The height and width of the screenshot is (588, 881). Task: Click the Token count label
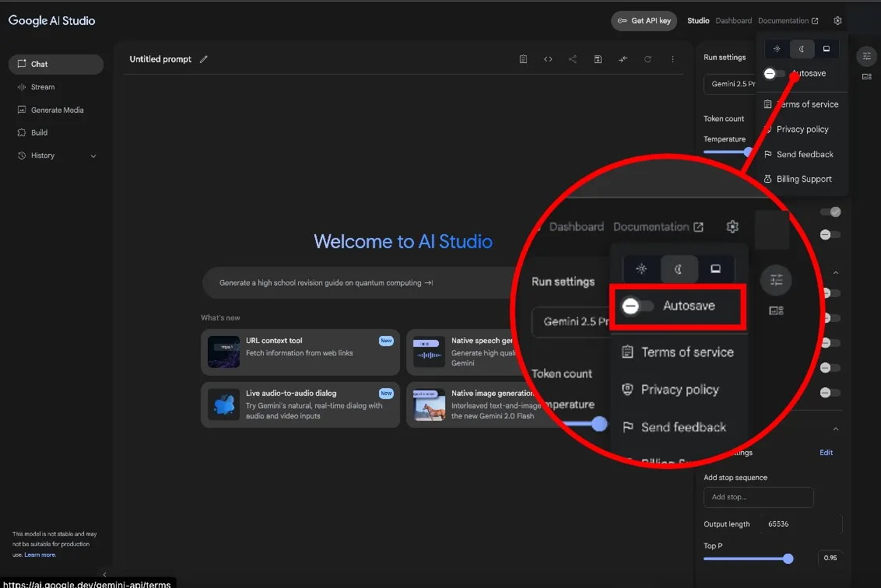(x=724, y=119)
